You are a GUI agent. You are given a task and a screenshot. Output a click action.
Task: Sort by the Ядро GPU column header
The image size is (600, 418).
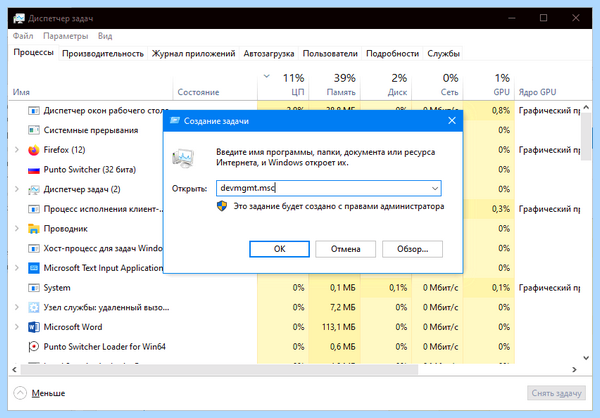click(x=548, y=85)
